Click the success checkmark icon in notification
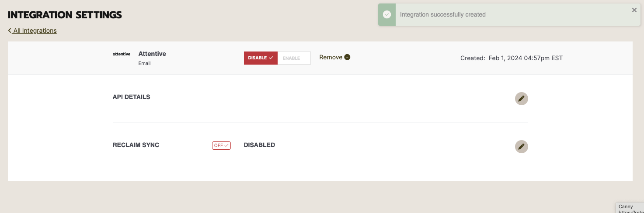 click(x=387, y=14)
